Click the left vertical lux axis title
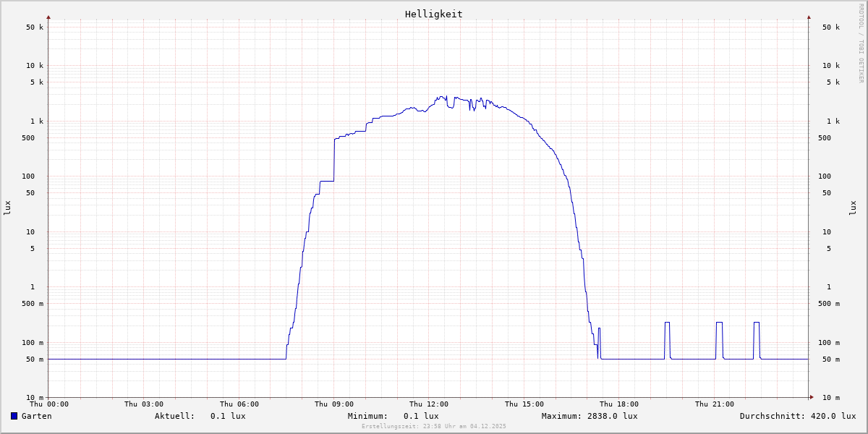The width and height of the screenshot is (868, 434). [7, 208]
